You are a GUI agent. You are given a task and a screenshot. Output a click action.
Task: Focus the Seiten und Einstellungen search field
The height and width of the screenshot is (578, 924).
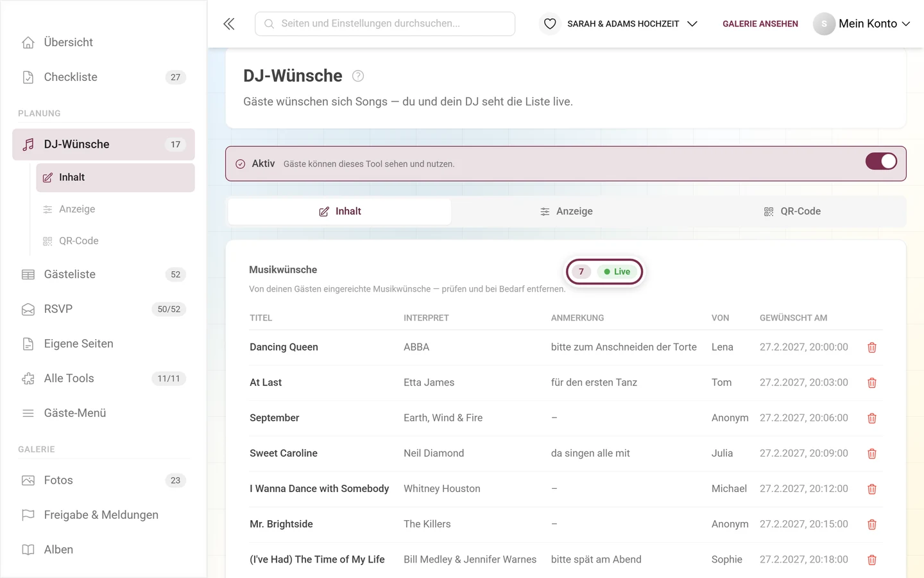pyautogui.click(x=385, y=24)
